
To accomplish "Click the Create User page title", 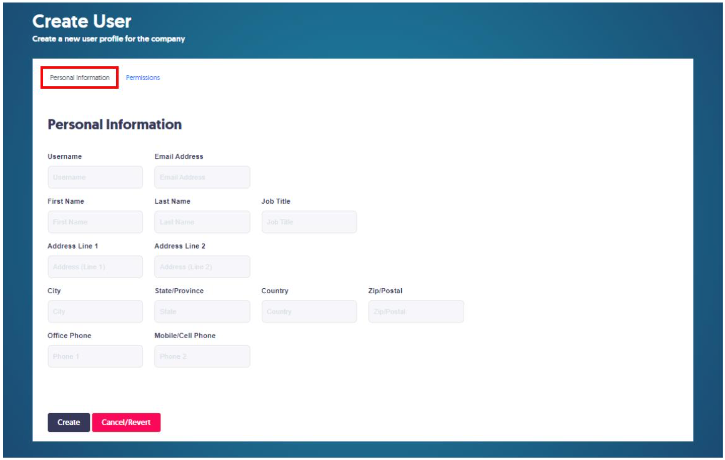I will point(82,21).
